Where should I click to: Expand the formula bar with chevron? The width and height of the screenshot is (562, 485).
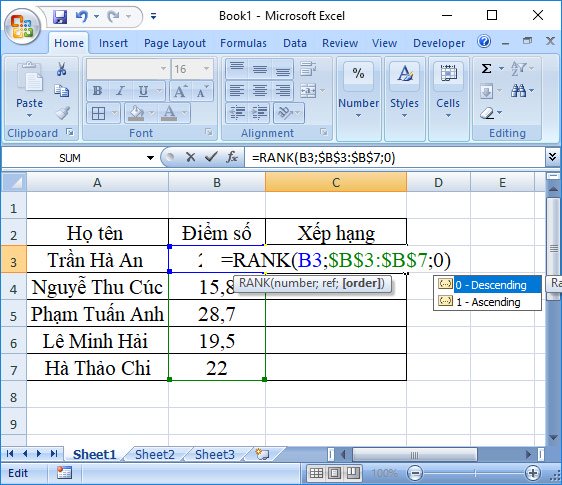[x=552, y=157]
